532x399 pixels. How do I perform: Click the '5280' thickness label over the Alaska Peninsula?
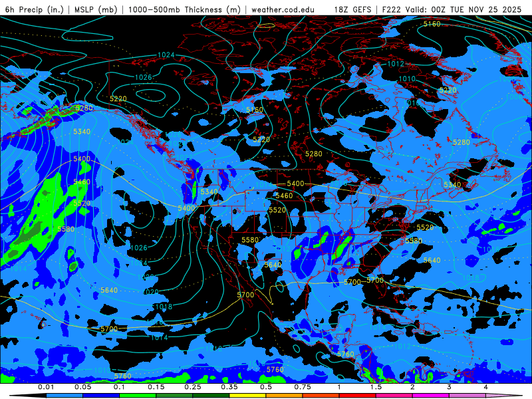pos(84,108)
